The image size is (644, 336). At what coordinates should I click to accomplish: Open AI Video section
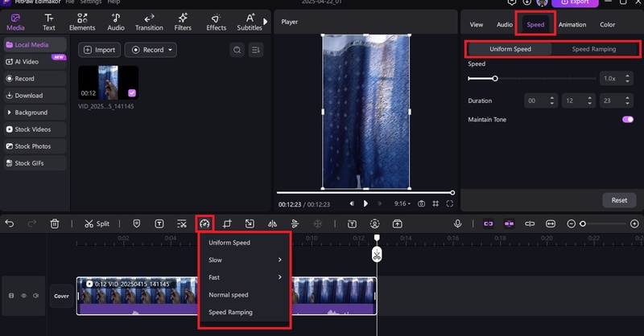[35, 62]
